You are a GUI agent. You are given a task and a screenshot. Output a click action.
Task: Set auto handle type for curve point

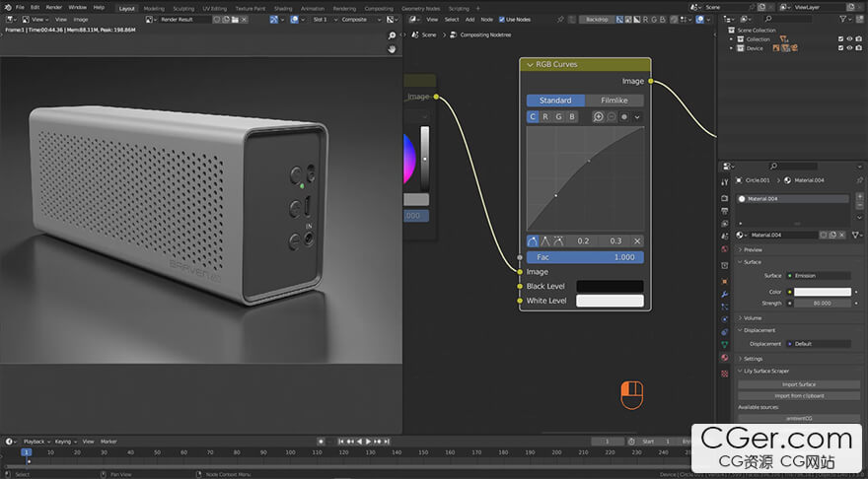tap(533, 241)
